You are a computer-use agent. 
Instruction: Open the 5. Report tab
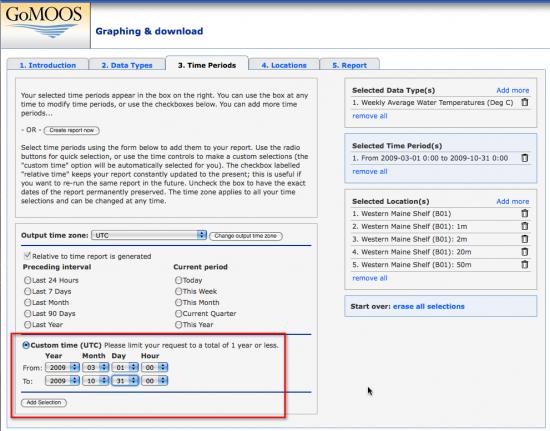pos(349,65)
